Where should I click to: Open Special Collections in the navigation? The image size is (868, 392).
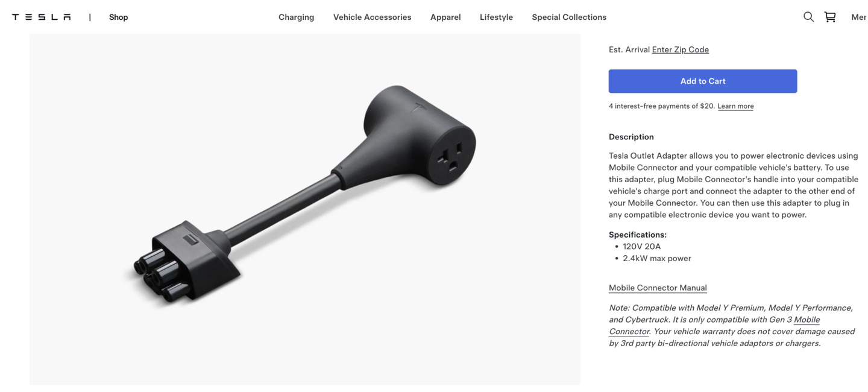[x=569, y=17]
